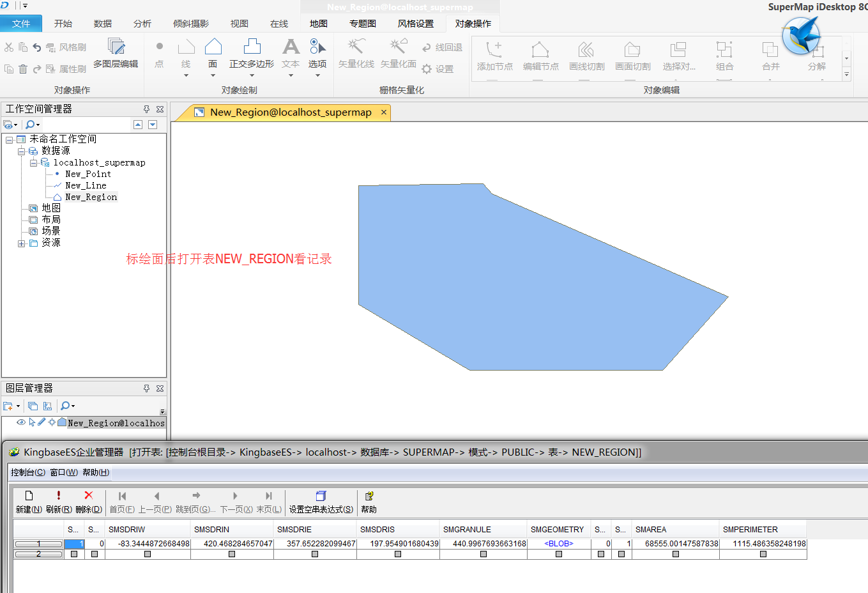The width and height of the screenshot is (868, 593).
Task: Toggle snapping icon of New_Region layer
Action: tap(52, 422)
